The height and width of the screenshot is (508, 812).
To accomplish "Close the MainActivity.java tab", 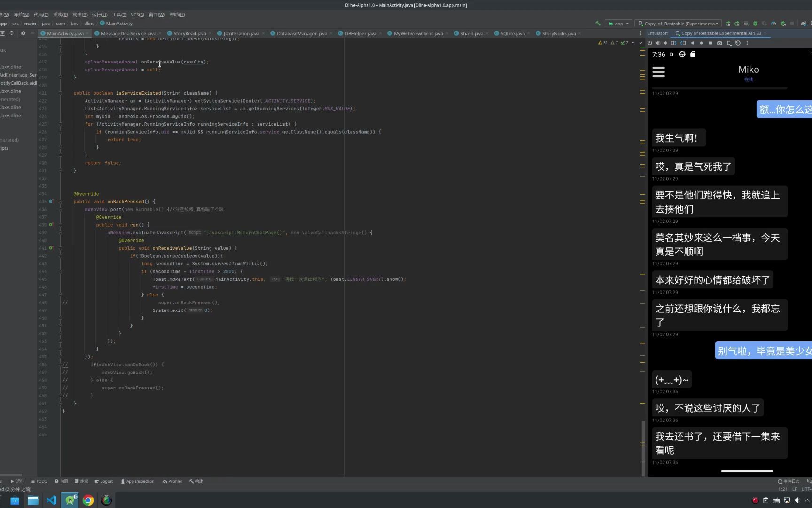I will click(x=87, y=33).
